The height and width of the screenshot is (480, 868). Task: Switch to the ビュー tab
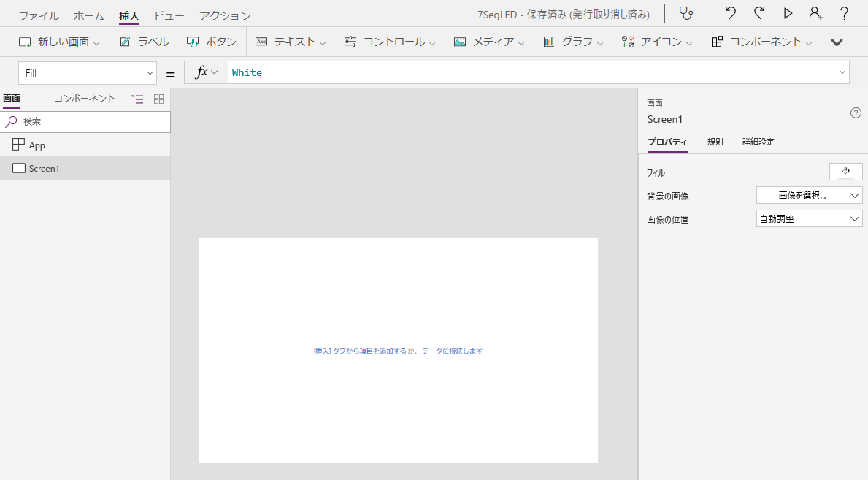coord(169,16)
